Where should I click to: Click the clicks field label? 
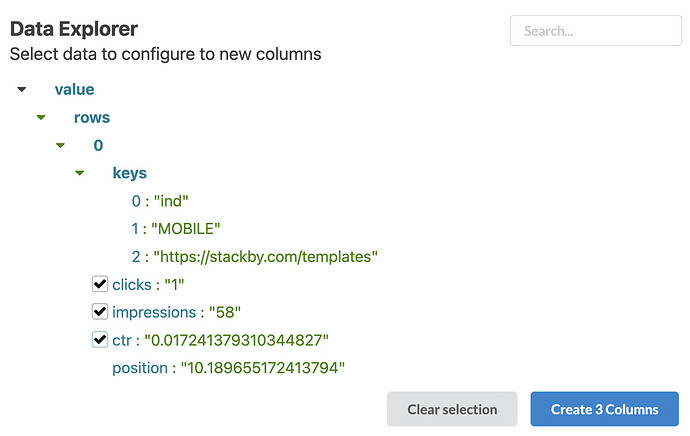pyautogui.click(x=132, y=285)
